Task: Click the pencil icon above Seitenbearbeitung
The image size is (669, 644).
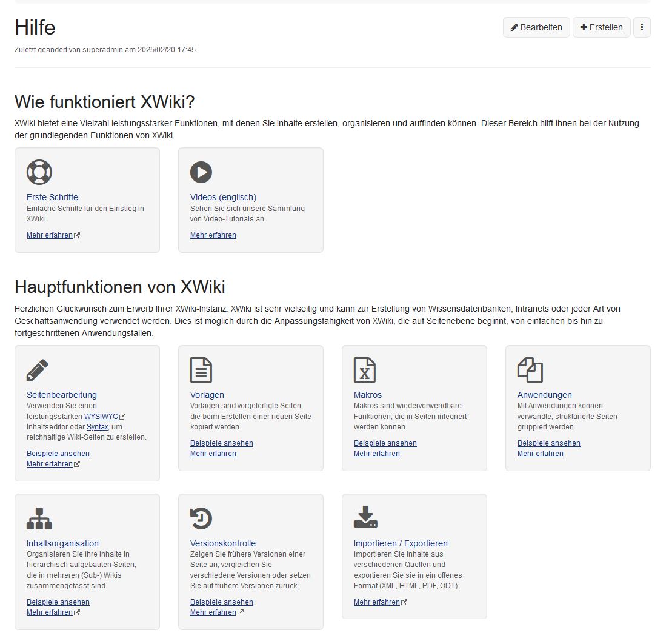Action: (x=38, y=370)
